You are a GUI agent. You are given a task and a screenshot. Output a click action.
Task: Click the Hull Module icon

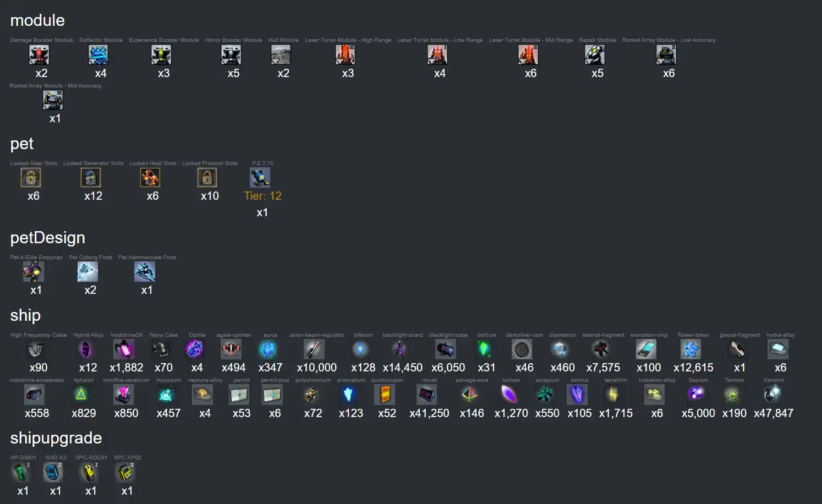tap(281, 55)
